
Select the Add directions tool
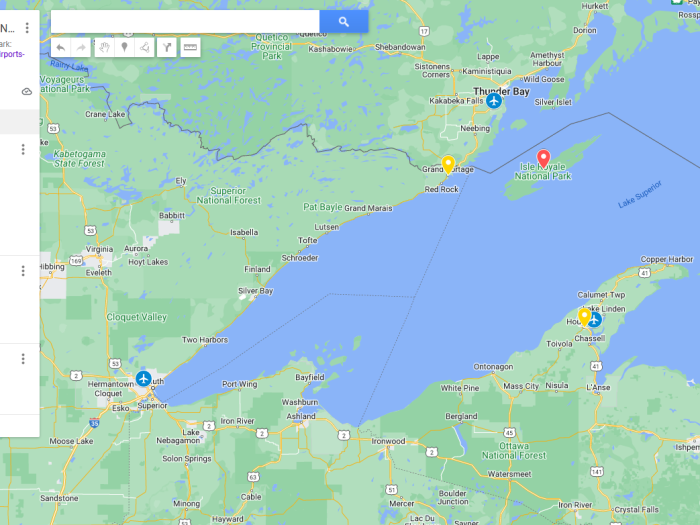click(167, 47)
